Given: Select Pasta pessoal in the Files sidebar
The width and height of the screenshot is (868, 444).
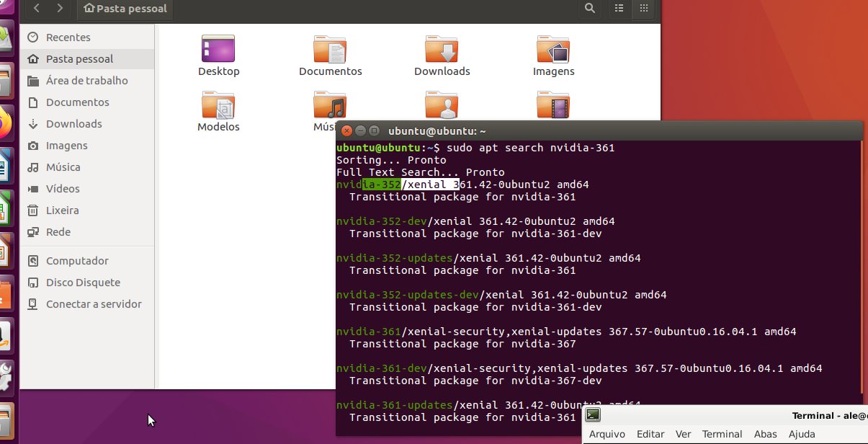Looking at the screenshot, I should click(x=87, y=59).
